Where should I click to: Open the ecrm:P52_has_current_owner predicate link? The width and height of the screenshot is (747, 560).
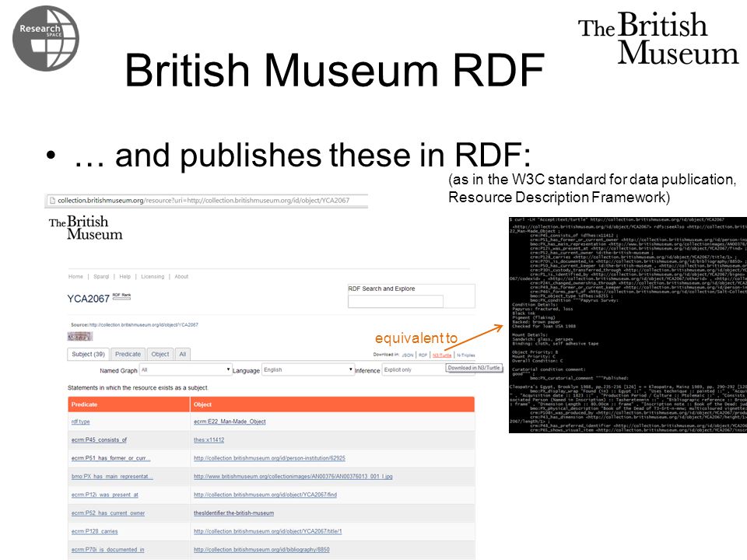click(x=107, y=513)
